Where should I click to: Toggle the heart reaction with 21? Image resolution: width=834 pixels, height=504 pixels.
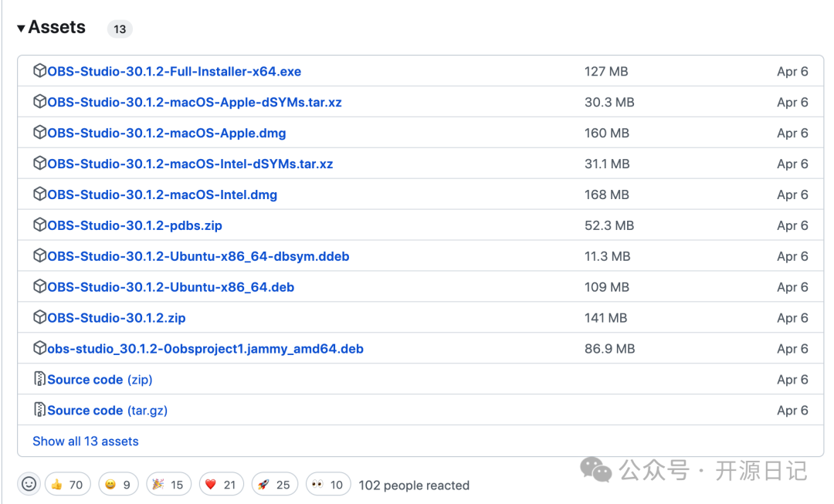(221, 485)
